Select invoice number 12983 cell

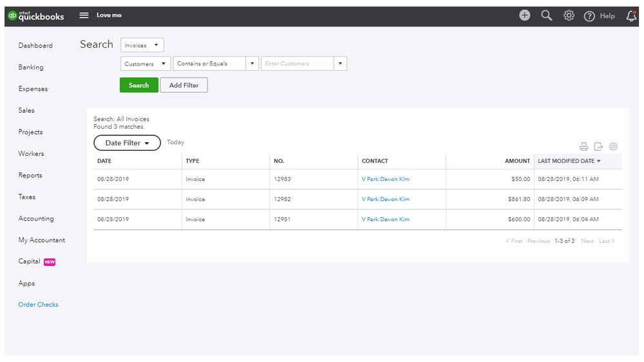pyautogui.click(x=313, y=179)
